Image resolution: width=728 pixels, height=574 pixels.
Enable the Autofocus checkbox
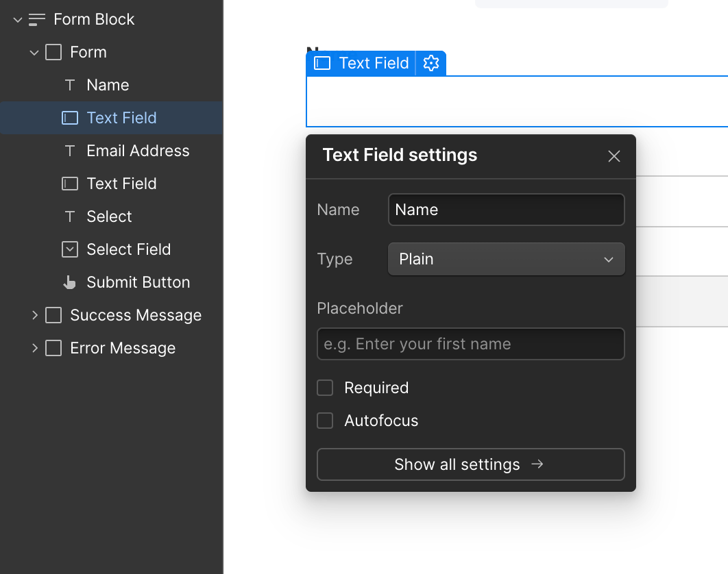tap(325, 421)
